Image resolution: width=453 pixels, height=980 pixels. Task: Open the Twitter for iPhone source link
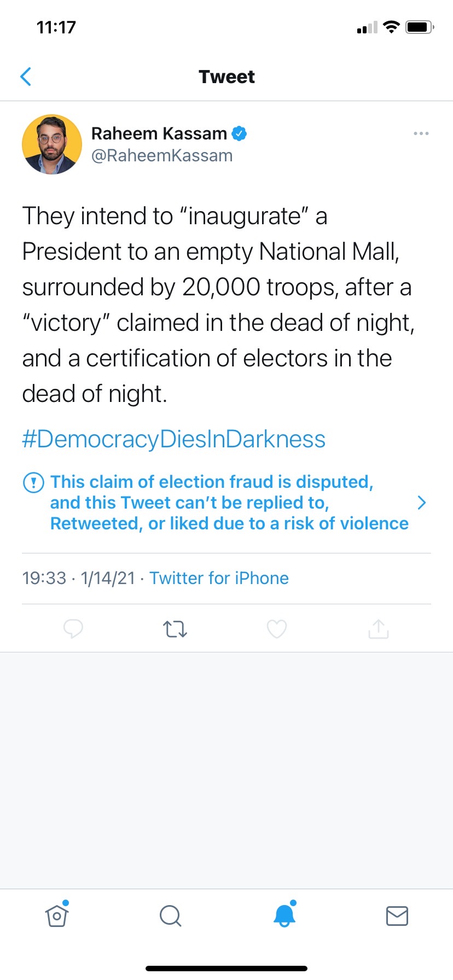click(219, 578)
